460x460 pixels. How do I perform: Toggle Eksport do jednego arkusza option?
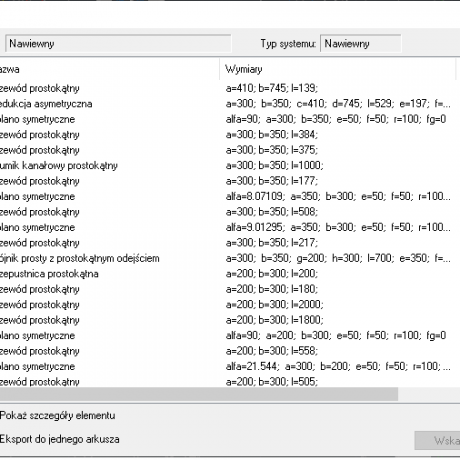(x=59, y=439)
